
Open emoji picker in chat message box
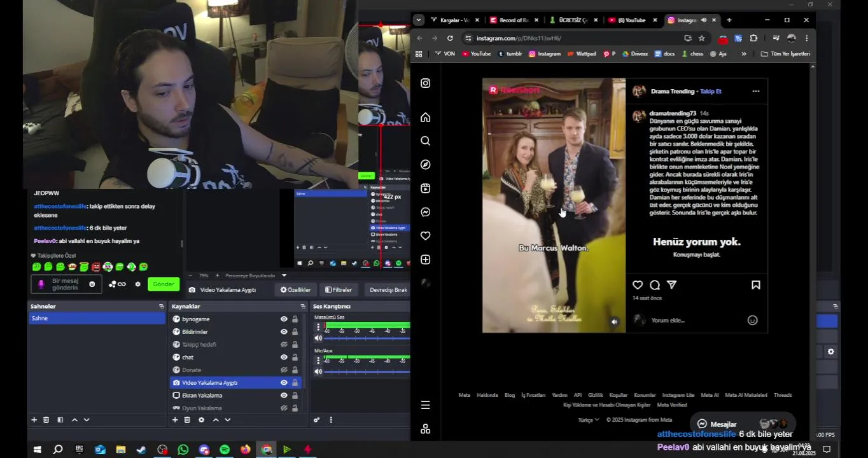92,284
